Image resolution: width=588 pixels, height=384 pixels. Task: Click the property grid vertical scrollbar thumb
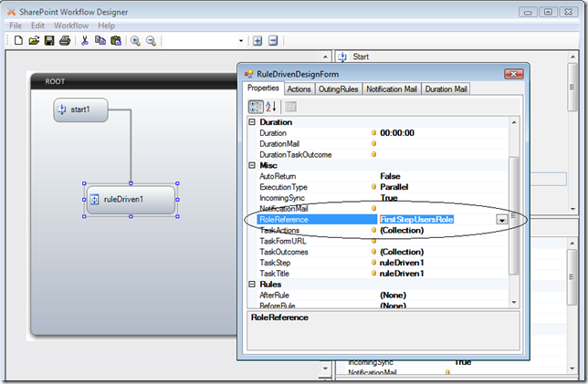[x=514, y=216]
